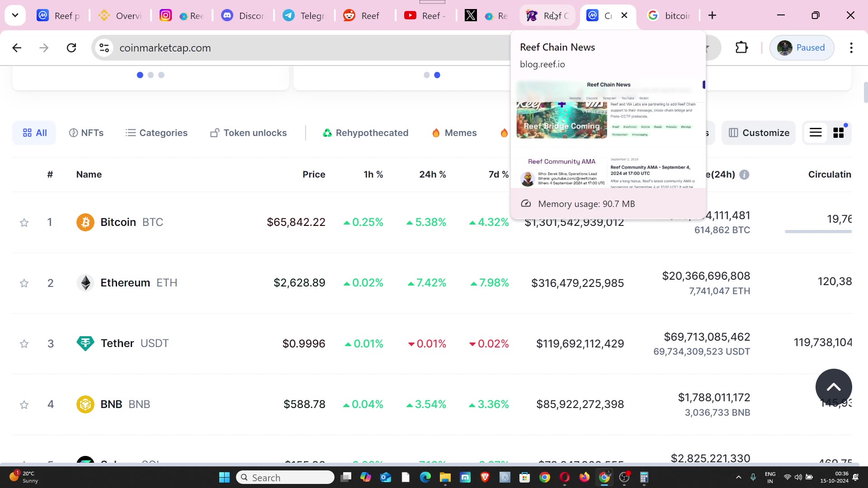Image resolution: width=868 pixels, height=488 pixels.
Task: Click the Token unlocks filter button
Action: 248,132
